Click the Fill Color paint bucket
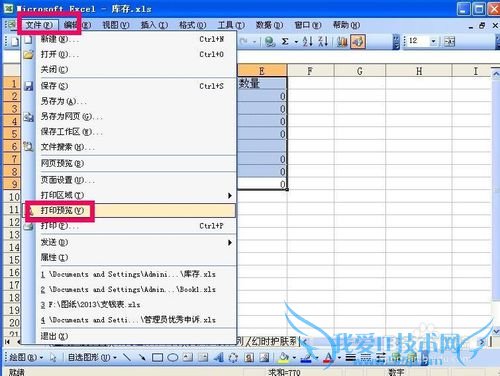Viewport: 500px width, 376px height. [x=284, y=358]
